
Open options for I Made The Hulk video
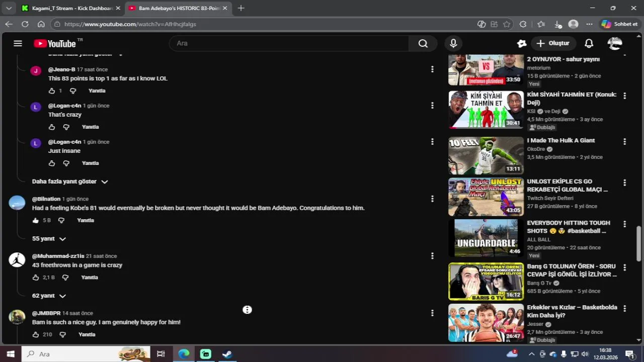click(x=624, y=142)
